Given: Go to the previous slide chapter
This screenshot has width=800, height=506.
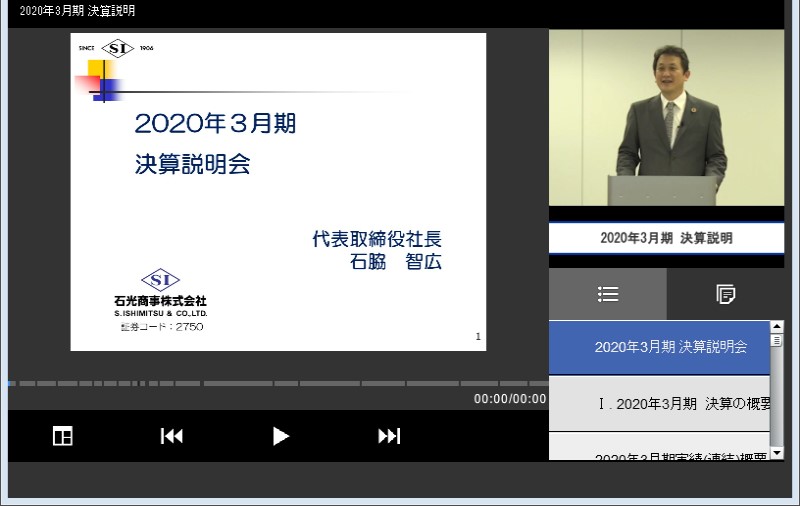Looking at the screenshot, I should pyautogui.click(x=171, y=436).
